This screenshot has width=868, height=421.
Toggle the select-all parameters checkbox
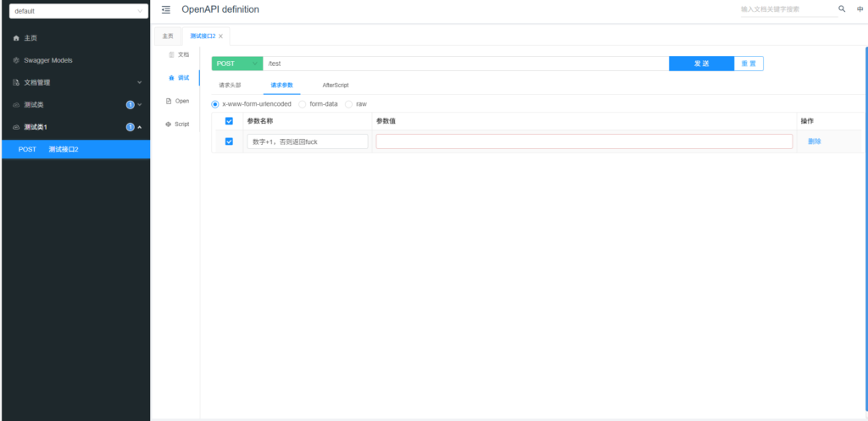pyautogui.click(x=229, y=121)
